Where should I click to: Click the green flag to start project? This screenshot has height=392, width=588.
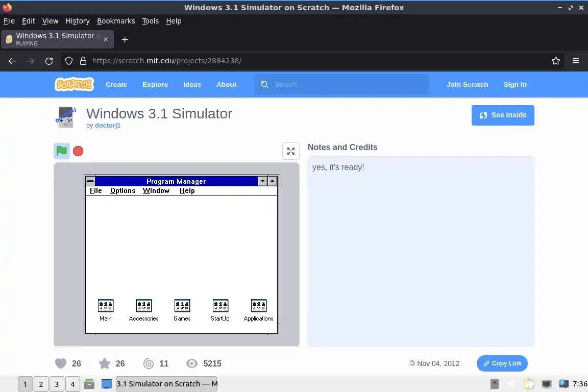[x=61, y=151]
